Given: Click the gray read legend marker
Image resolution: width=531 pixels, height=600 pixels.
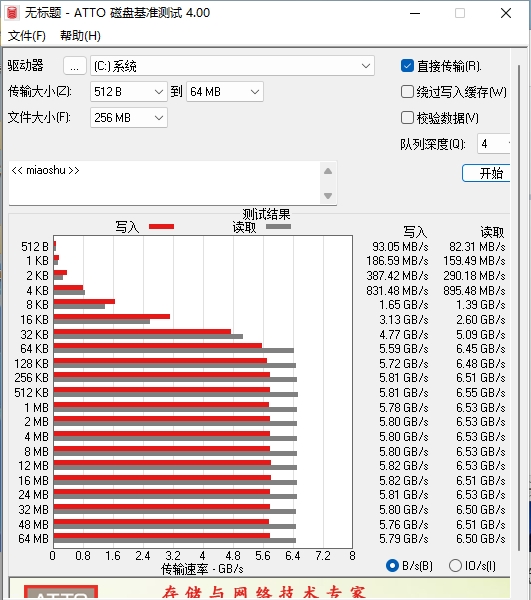Looking at the screenshot, I should coord(278,227).
